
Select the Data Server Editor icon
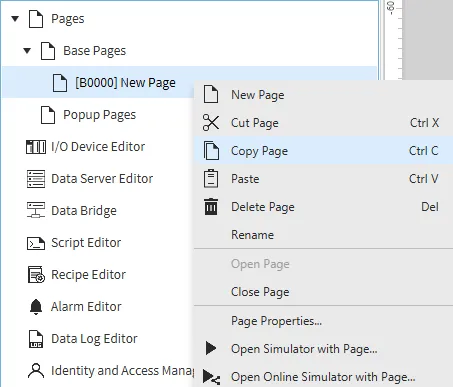[36, 179]
